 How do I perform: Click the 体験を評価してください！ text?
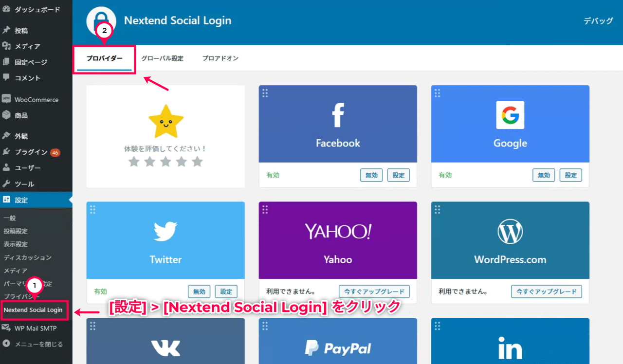pos(165,148)
